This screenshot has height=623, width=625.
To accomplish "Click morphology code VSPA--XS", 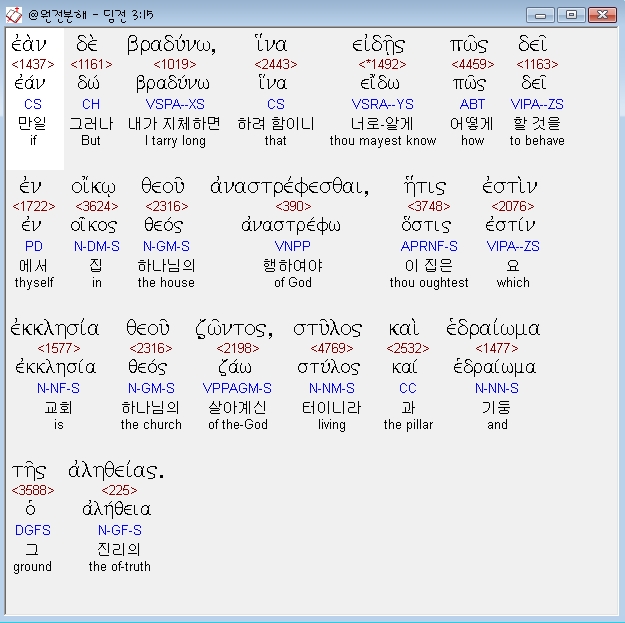I will (175, 104).
